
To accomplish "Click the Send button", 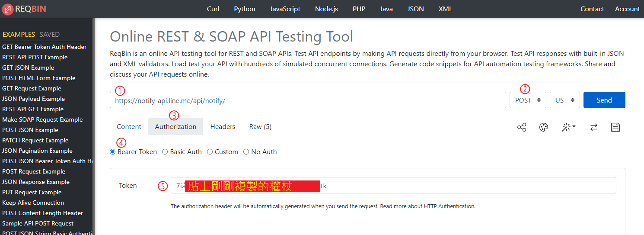I will tap(604, 100).
